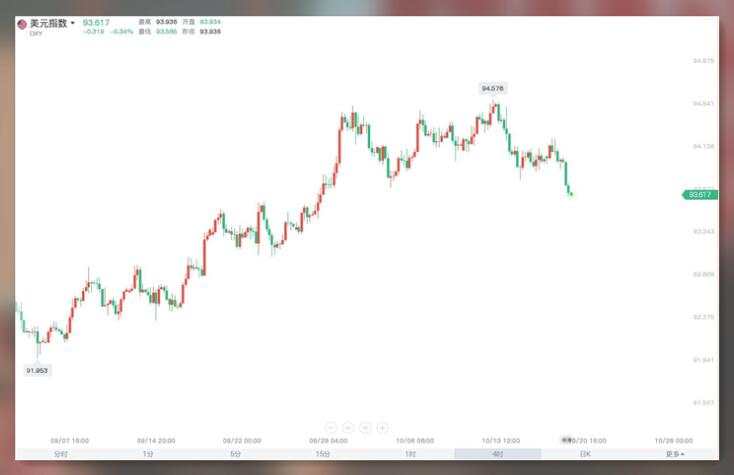This screenshot has height=475, width=734.
Task: Click the plus zoom-in chart control
Action: coord(382,427)
